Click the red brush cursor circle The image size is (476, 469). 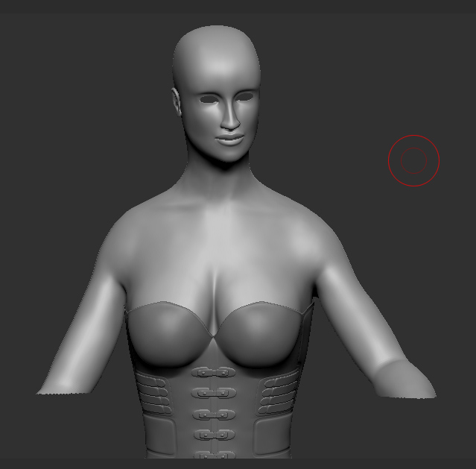click(x=413, y=160)
